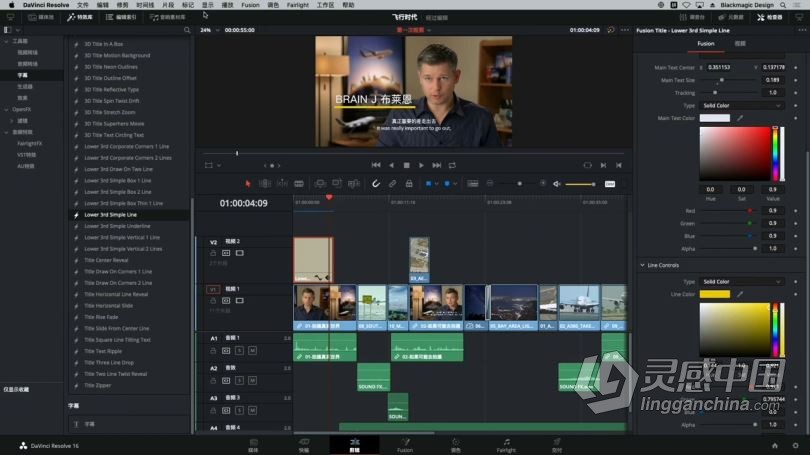Screen dimensions: 810x455
Task: Open the Inspector panel toggle
Action: [x=770, y=17]
